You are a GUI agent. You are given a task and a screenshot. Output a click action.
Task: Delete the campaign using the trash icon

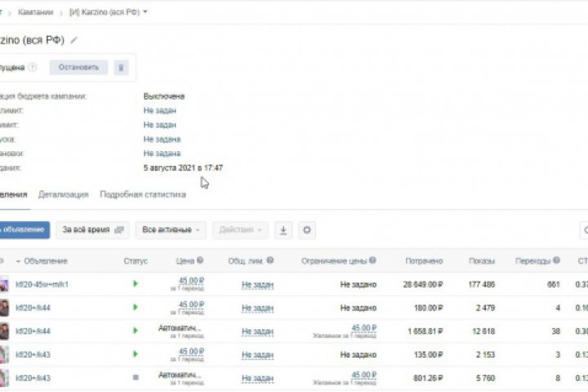(x=121, y=68)
